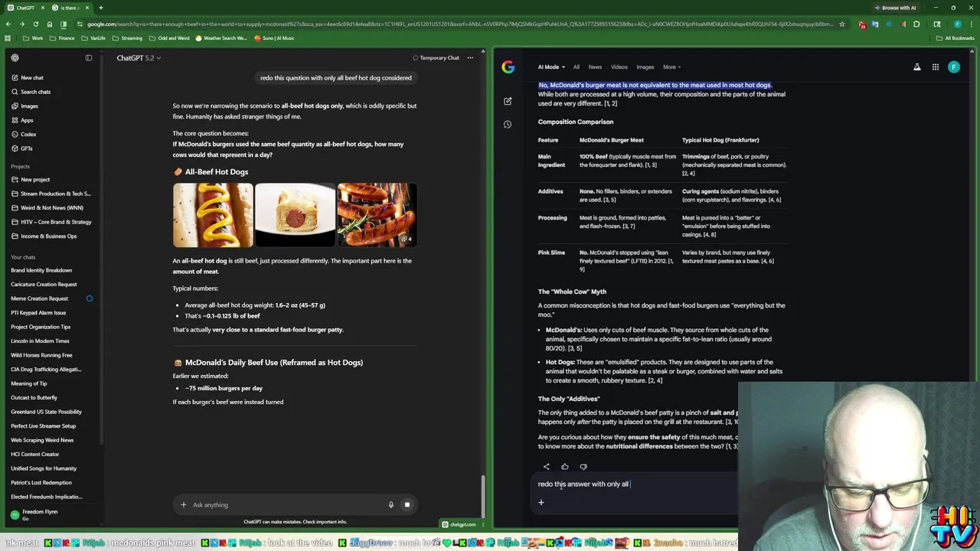Share the Google AI answer
The height and width of the screenshot is (551, 980).
[546, 466]
